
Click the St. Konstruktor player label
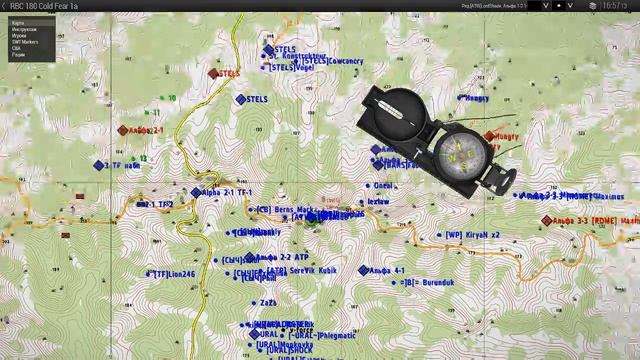(x=298, y=56)
